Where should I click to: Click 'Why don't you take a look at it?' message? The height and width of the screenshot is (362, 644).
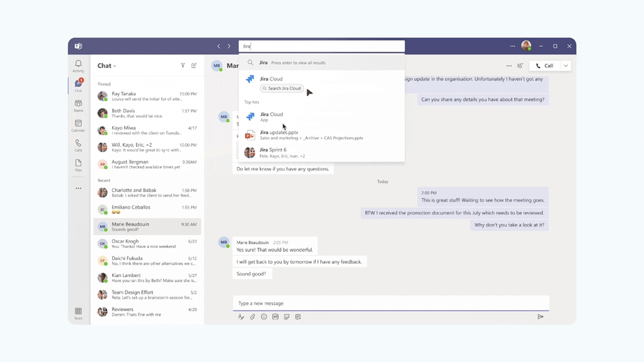pyautogui.click(x=509, y=225)
